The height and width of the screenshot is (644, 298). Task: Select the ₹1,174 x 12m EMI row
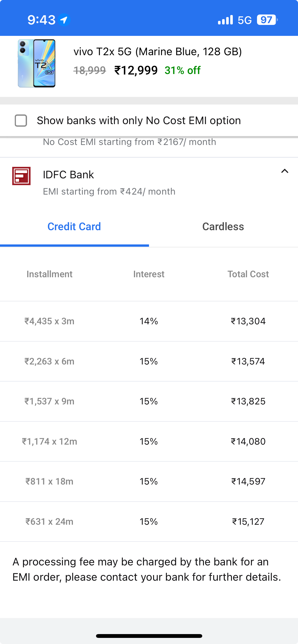[x=149, y=442]
